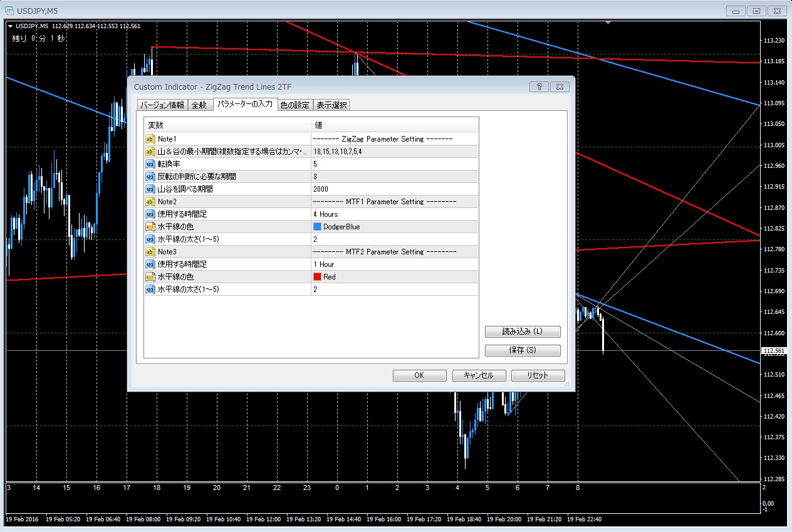Click the 山＆谷の最小期間 parameter name
792x532 pixels.
tap(233, 151)
